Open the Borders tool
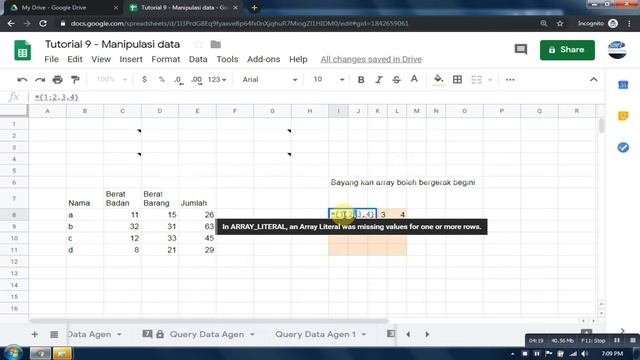The height and width of the screenshot is (360, 640). pos(458,80)
